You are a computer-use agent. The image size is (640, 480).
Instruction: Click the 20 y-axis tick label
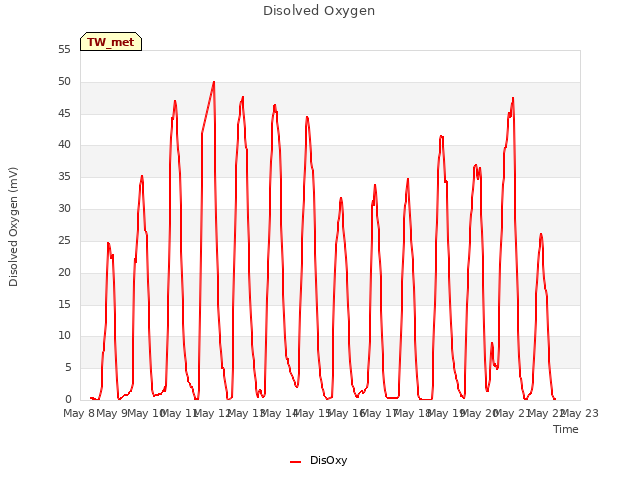pyautogui.click(x=64, y=272)
